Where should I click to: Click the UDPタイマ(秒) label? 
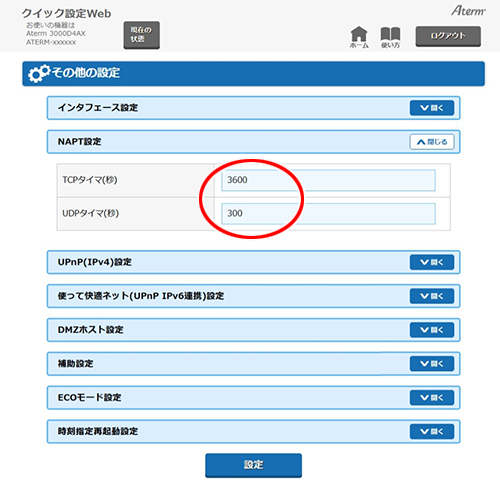click(91, 213)
